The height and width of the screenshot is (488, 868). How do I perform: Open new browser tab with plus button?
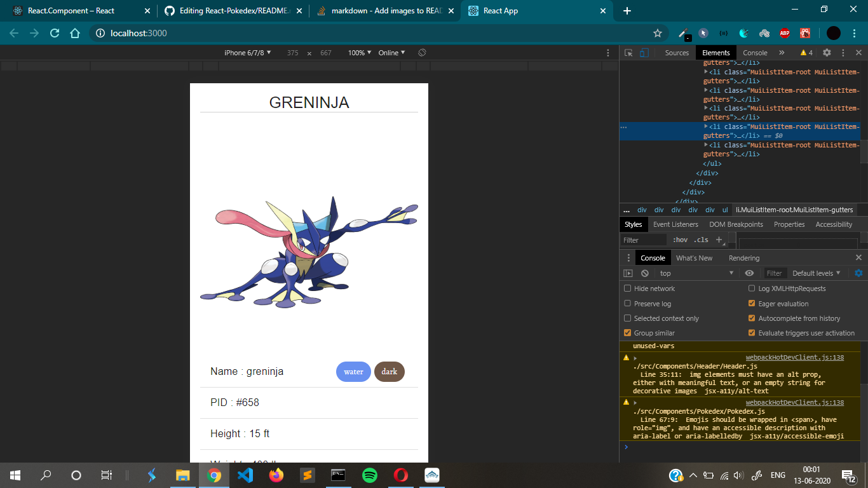(627, 11)
